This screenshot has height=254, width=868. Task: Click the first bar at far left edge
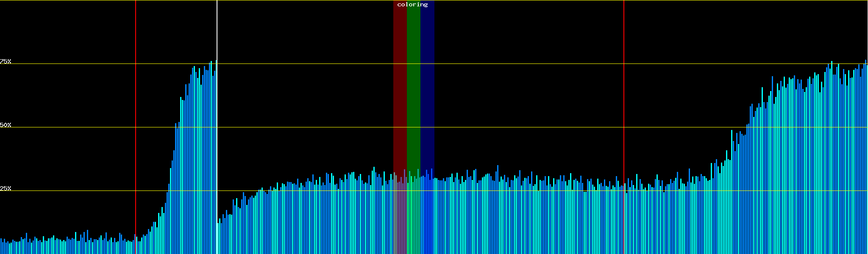(1, 246)
